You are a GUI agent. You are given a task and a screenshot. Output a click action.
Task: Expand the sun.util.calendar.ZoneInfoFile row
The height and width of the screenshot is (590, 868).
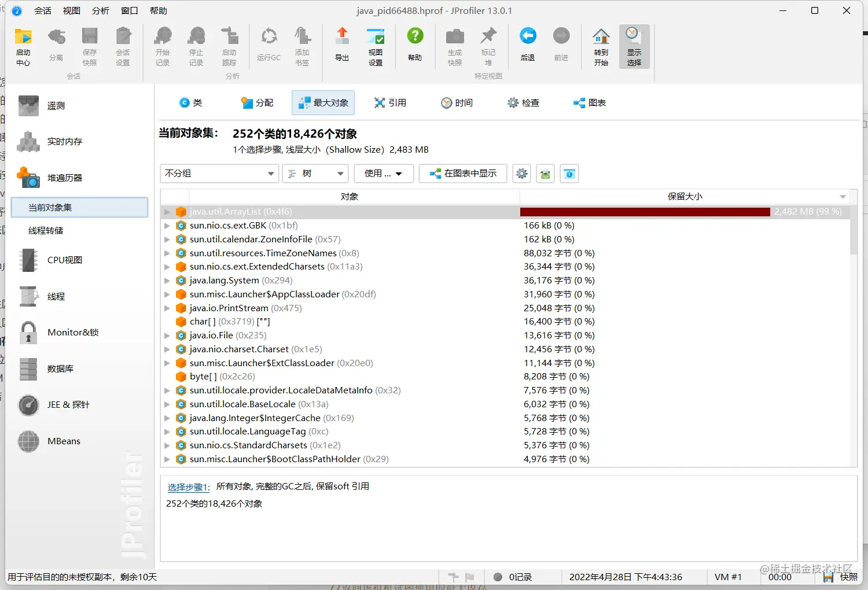coord(167,239)
